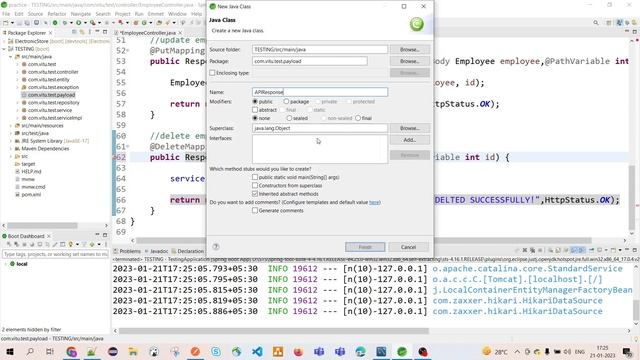Open File Explorer from the taskbar
The image size is (640, 360).
pos(133,351)
